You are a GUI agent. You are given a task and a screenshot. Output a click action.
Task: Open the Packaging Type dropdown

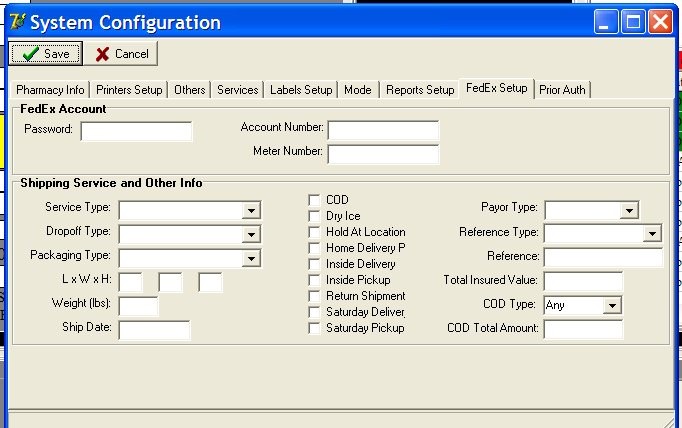point(252,258)
